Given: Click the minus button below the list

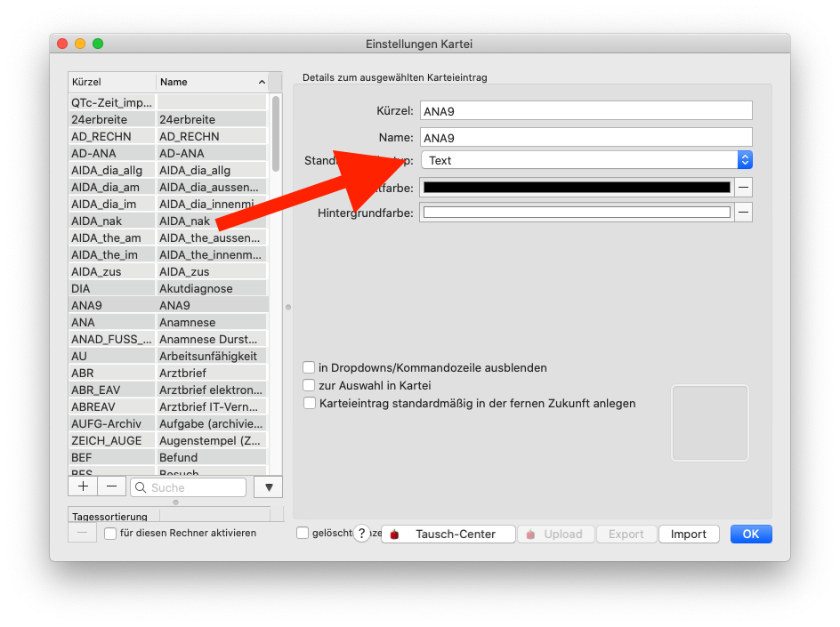Looking at the screenshot, I should click(x=111, y=486).
